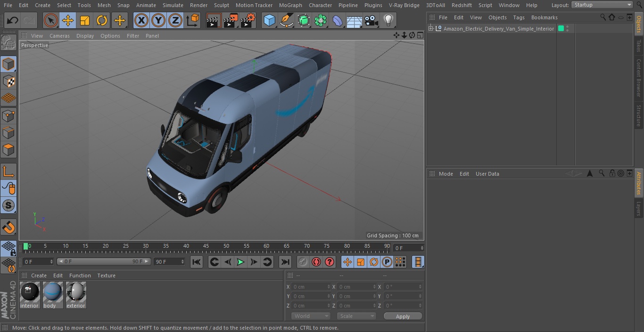
Task: Toggle position keyframe recording
Action: point(347,262)
